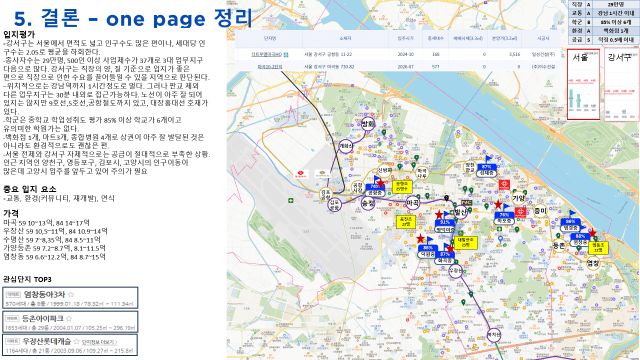This screenshot has width=640, height=360.
Task: Click the move-in date 2024-10 cell
Action: pos(406,54)
